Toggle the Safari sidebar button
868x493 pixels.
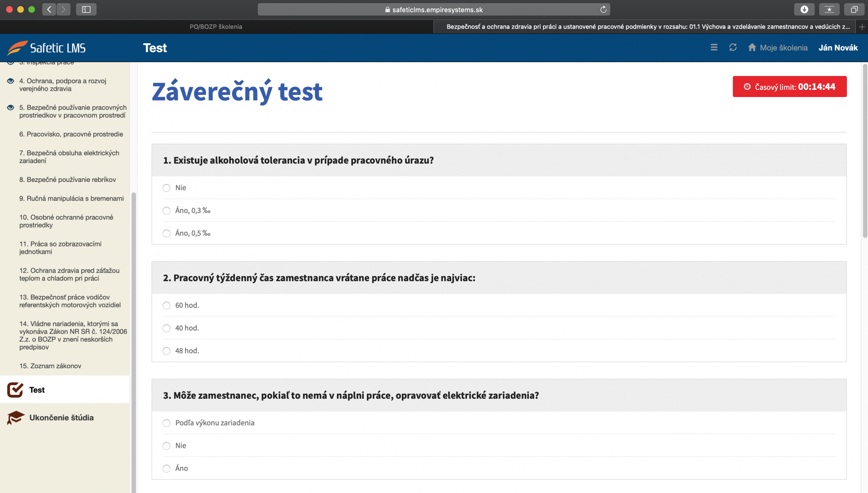(86, 9)
